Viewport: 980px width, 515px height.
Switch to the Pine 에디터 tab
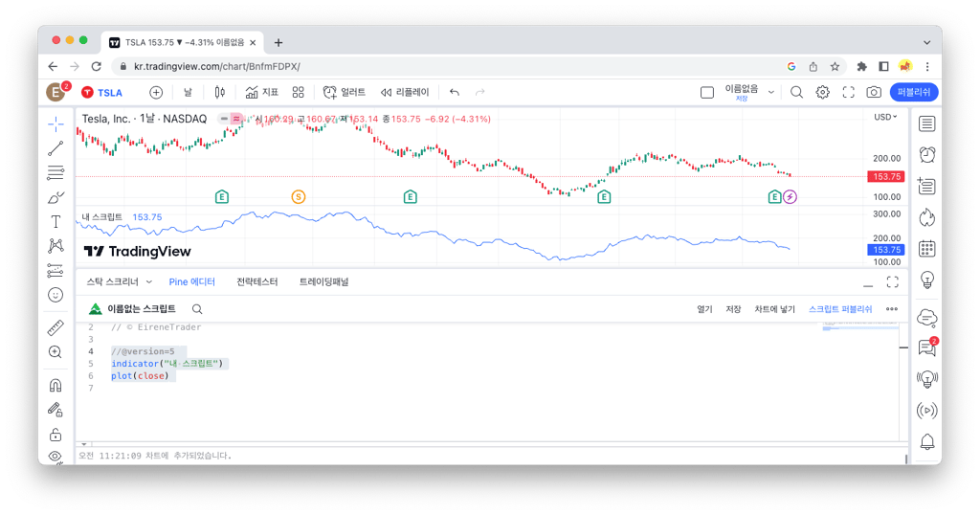tap(191, 281)
